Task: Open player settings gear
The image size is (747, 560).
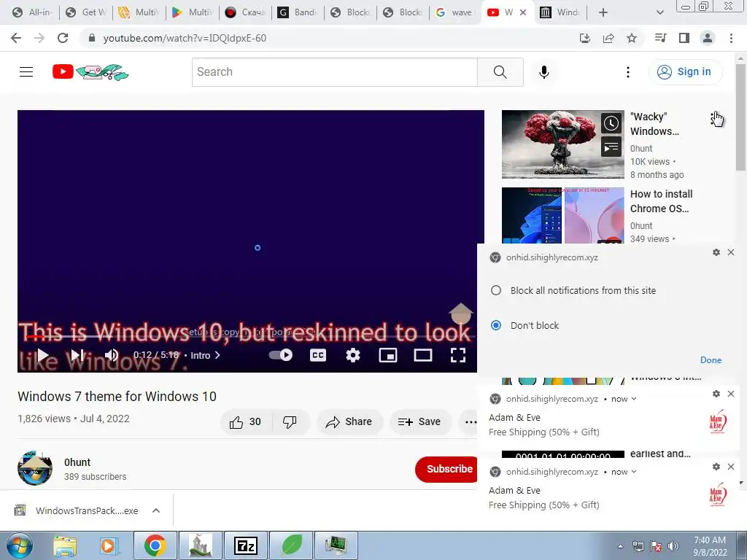Action: [352, 355]
